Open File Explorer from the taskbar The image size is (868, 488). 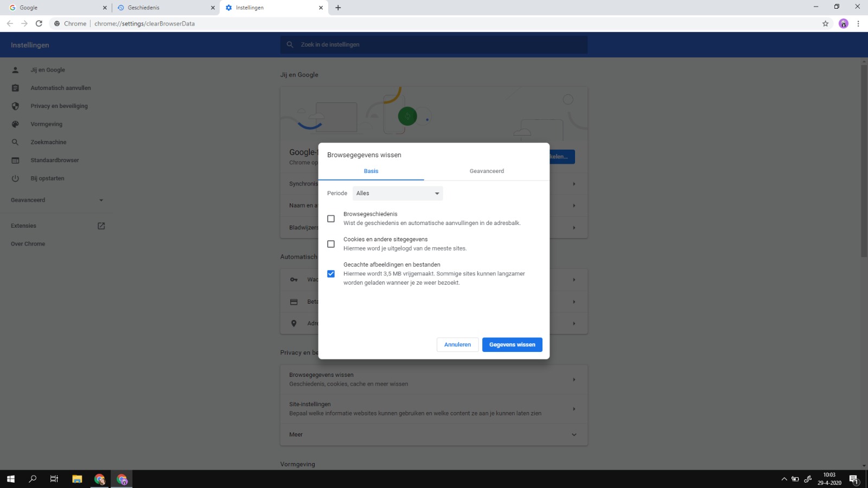pyautogui.click(x=77, y=479)
